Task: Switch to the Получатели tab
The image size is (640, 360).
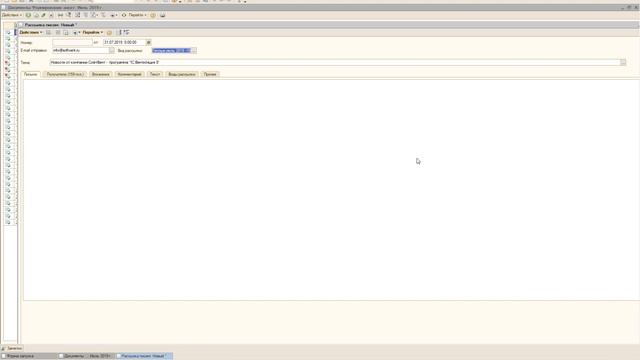Action: coord(65,74)
